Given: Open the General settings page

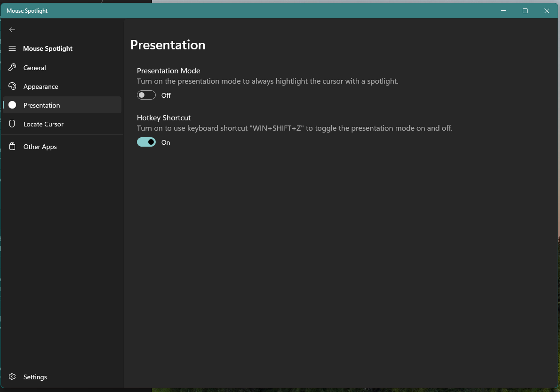Looking at the screenshot, I should [34, 67].
